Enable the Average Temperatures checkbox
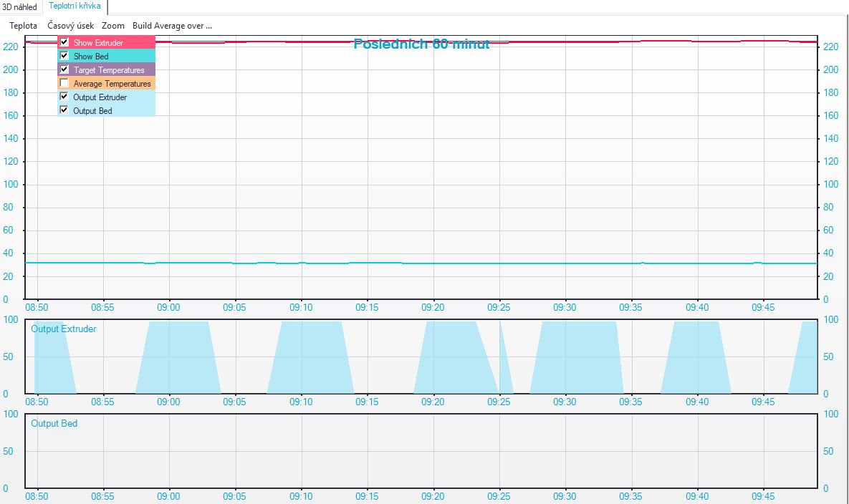Viewport: 849px width, 504px height. [x=64, y=83]
